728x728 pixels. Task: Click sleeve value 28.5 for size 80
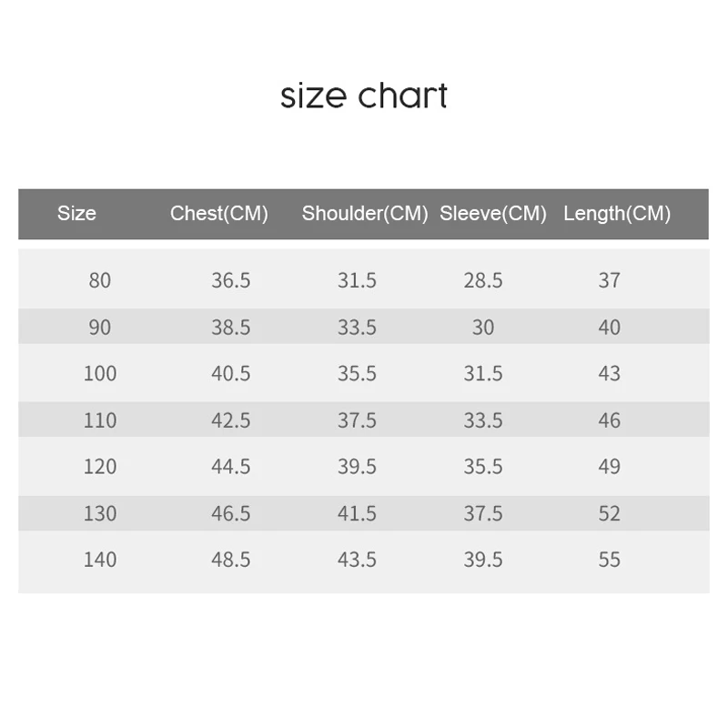pos(483,280)
